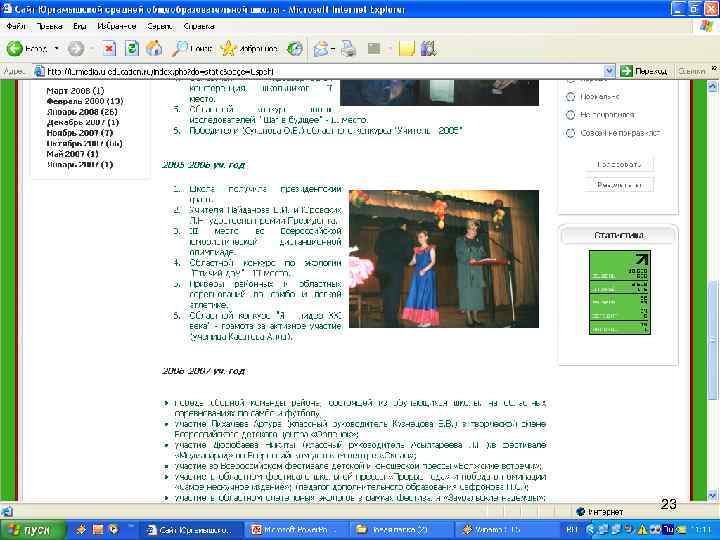This screenshot has height=540, width=720.
Task: Open Favorites with the star icon
Action: coord(228,48)
